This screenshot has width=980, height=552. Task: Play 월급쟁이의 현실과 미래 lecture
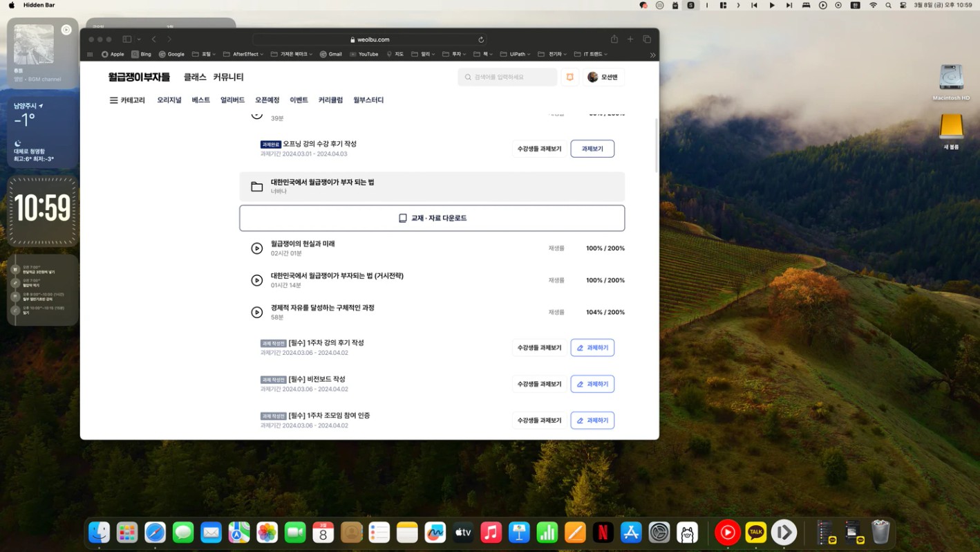pos(257,248)
